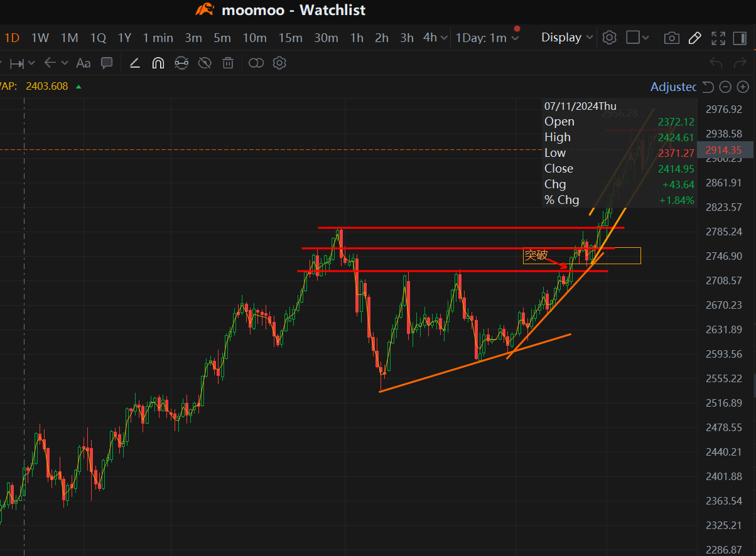Open the text annotation tool (Aa)
Screen dimensions: 756x556
(x=83, y=63)
